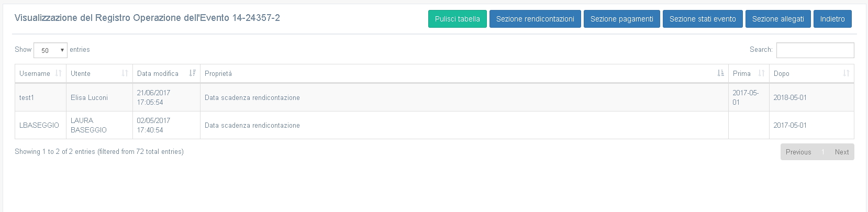Screen dimensions: 868x212
Task: Focus the Search input field
Action: [815, 50]
